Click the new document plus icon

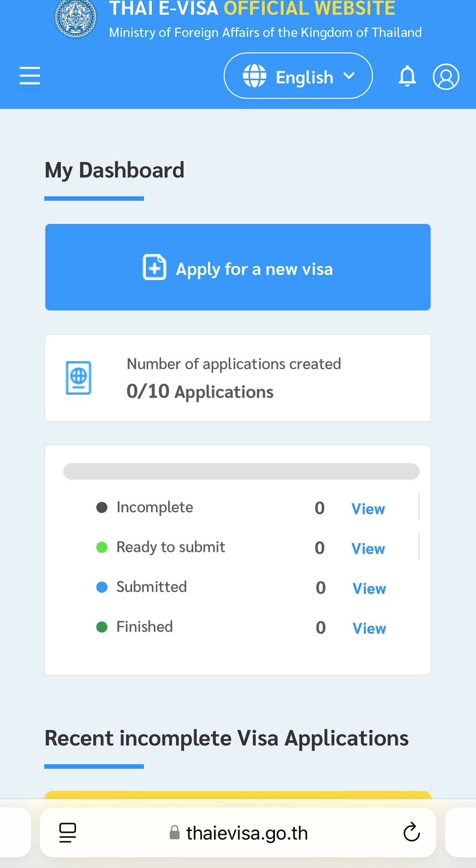click(154, 267)
